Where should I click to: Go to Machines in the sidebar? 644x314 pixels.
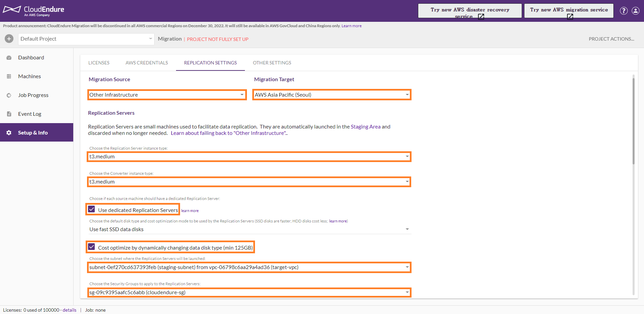tap(37, 76)
